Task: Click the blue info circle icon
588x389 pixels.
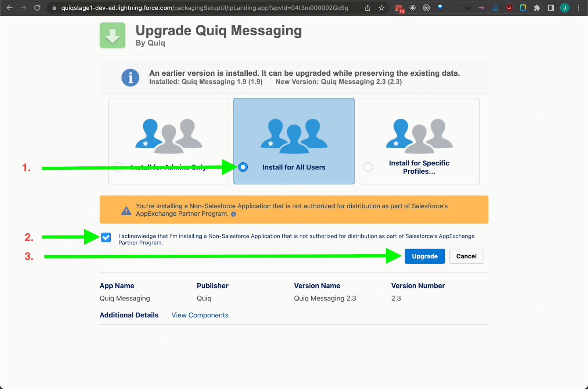Action: pos(130,78)
